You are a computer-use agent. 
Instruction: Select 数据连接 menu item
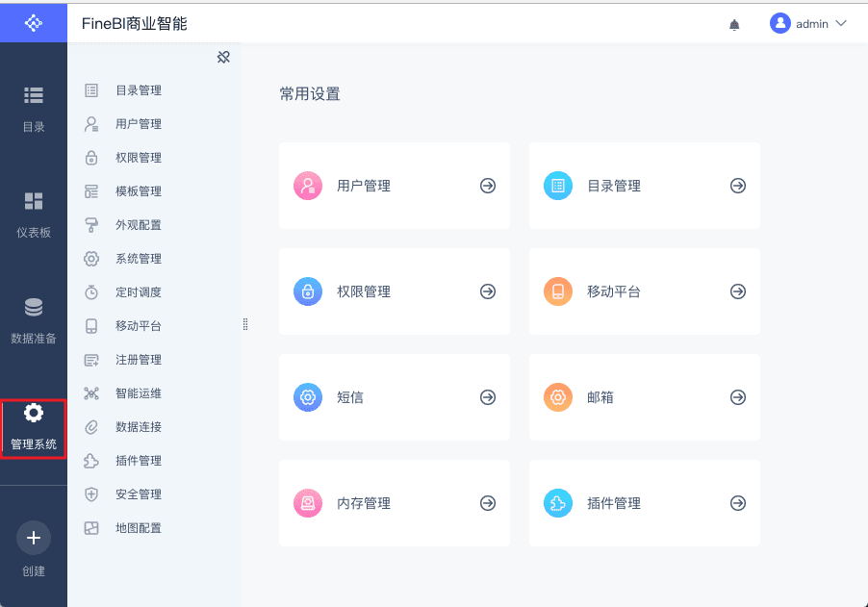(138, 427)
